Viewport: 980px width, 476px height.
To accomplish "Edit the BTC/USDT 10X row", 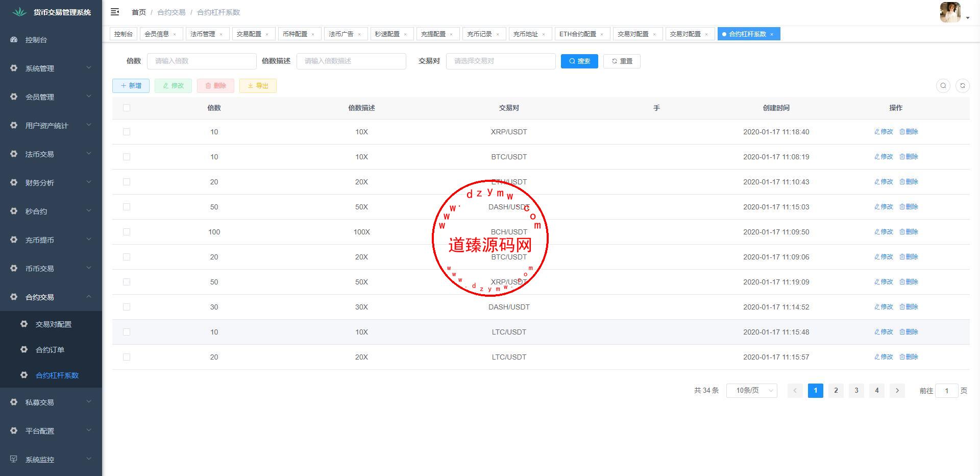I will click(884, 157).
